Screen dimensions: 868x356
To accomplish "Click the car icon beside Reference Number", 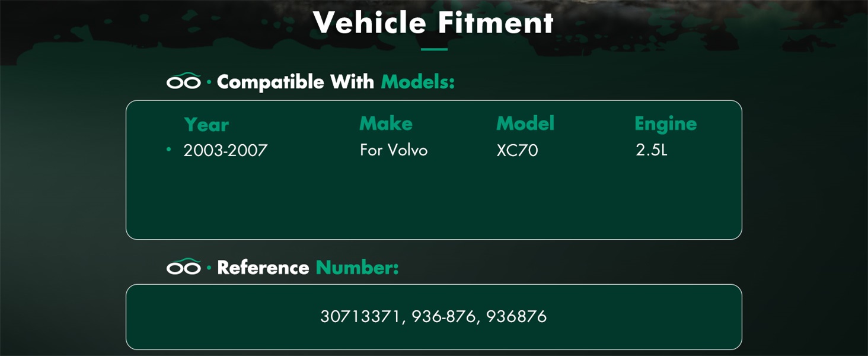I will pos(184,267).
